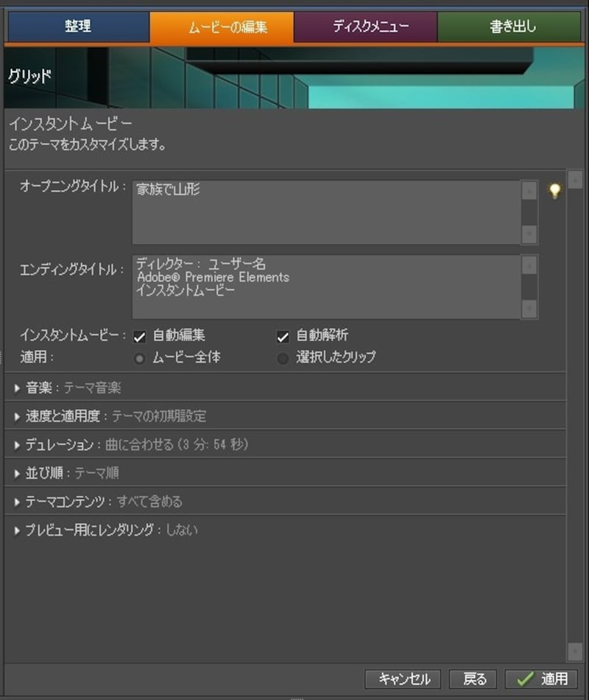Switch to the 整理 tab
This screenshot has height=700, width=589.
tap(77, 26)
